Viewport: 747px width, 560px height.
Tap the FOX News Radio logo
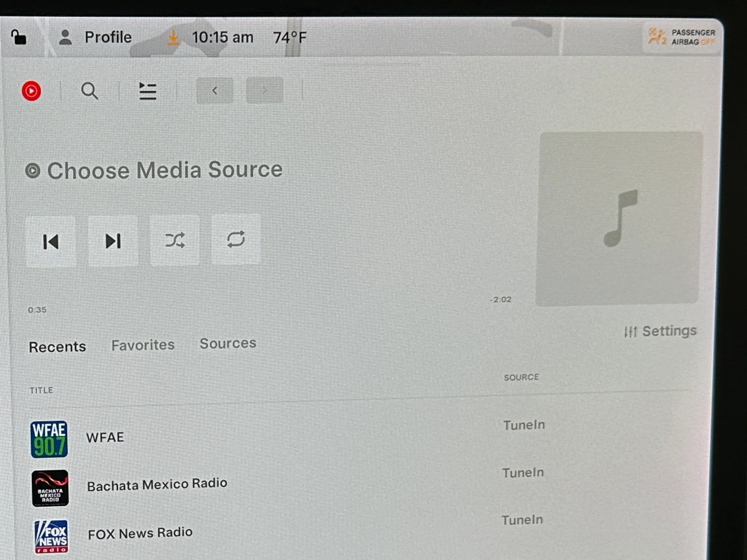(x=51, y=536)
